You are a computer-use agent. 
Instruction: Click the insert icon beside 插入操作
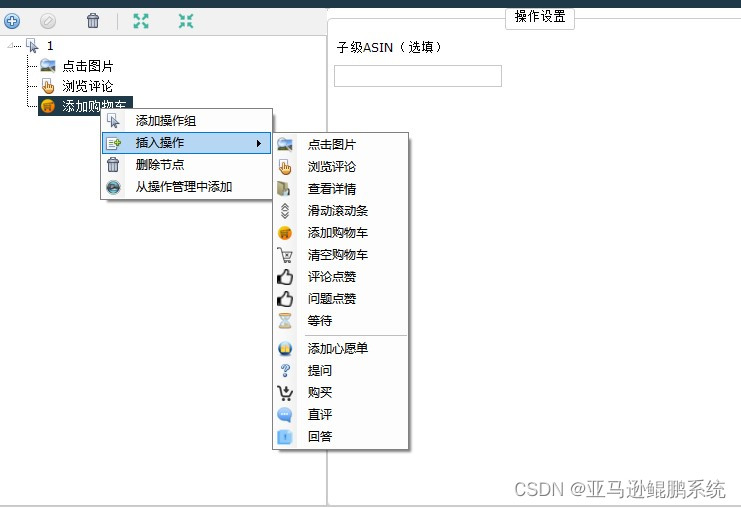coord(113,143)
